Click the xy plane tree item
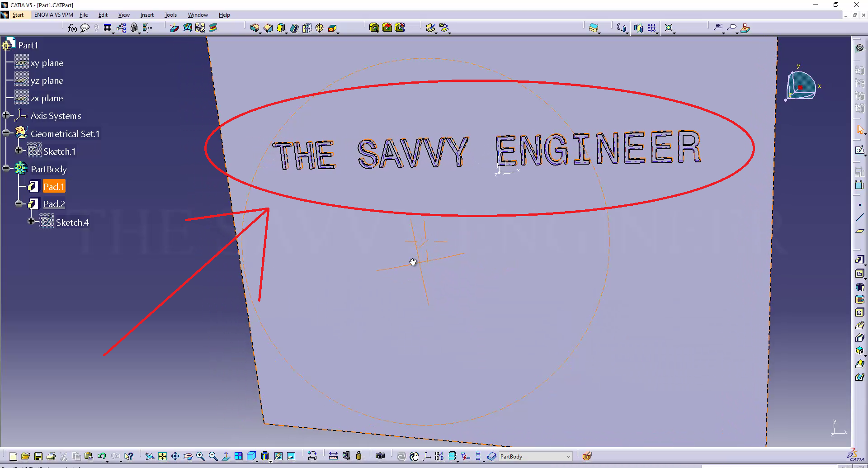Screen dimensions: 868x468 tap(47, 63)
